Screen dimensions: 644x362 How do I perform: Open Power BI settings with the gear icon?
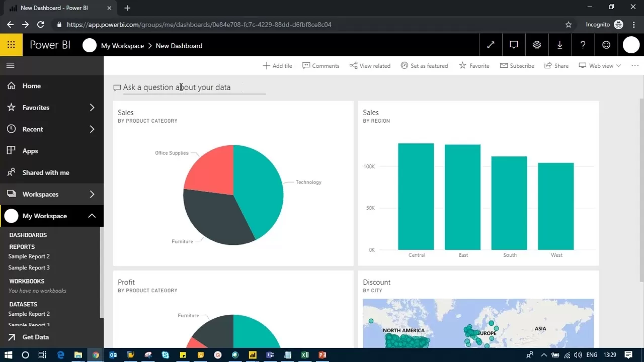[536, 45]
